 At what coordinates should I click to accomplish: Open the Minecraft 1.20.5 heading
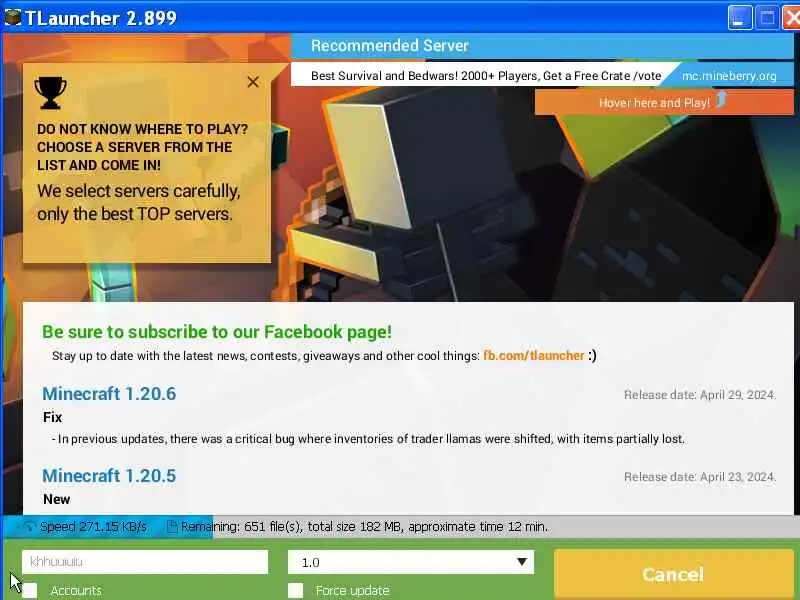109,476
